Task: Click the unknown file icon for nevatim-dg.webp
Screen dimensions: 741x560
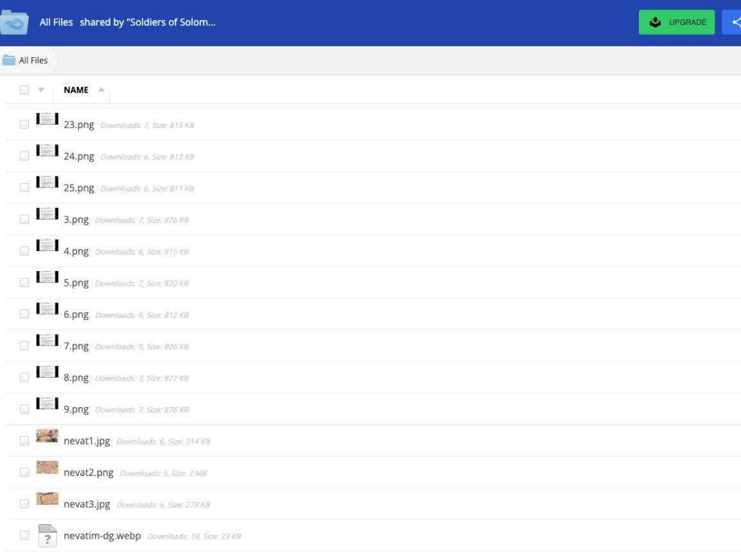Action: point(48,536)
